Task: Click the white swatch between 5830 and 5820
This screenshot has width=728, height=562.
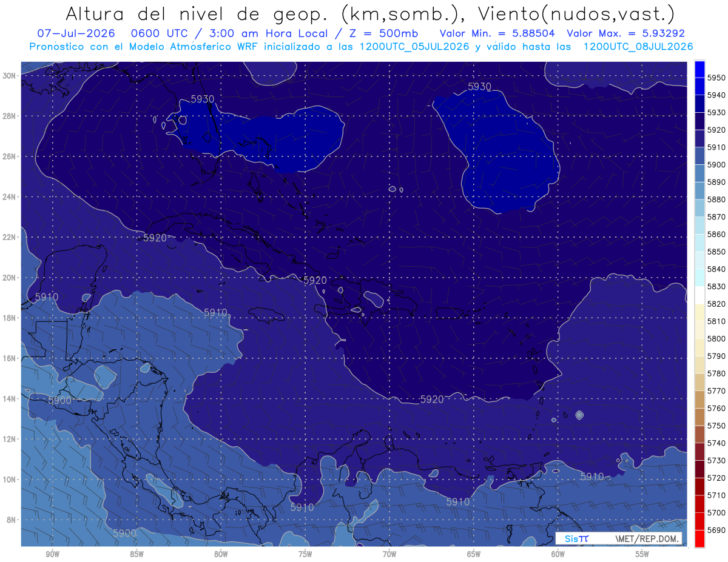Action: coord(699,295)
